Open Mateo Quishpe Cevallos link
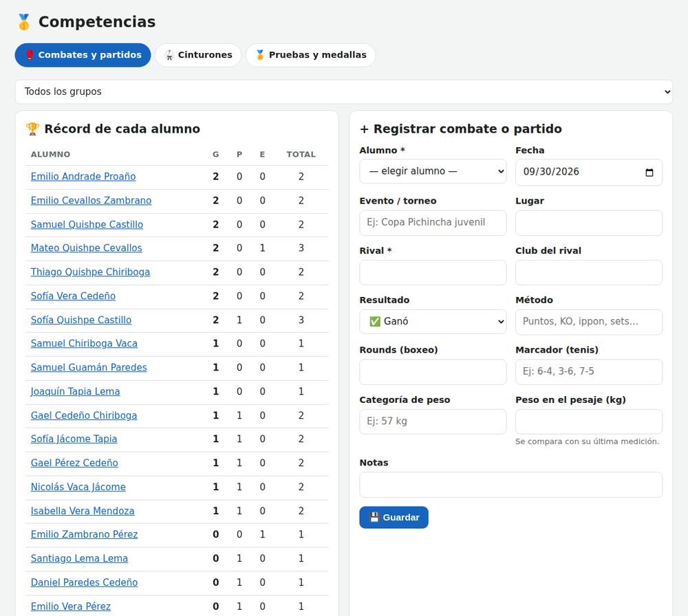The height and width of the screenshot is (616, 688). (87, 247)
